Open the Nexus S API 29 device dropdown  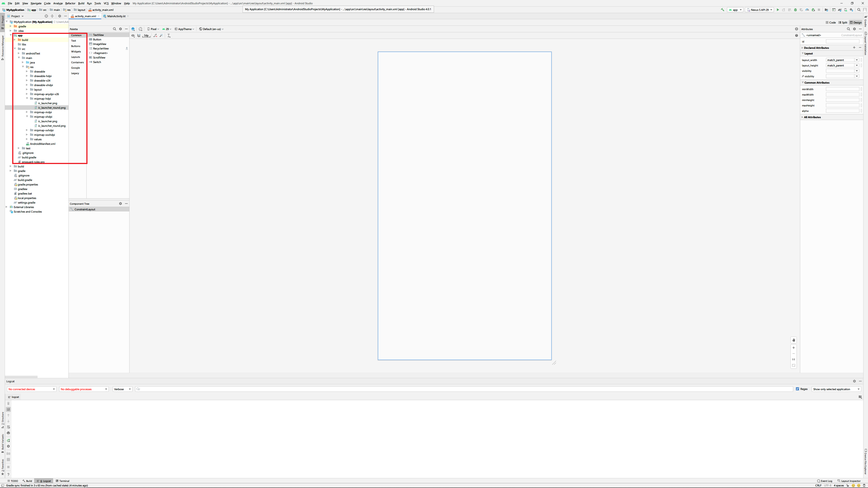(x=759, y=10)
